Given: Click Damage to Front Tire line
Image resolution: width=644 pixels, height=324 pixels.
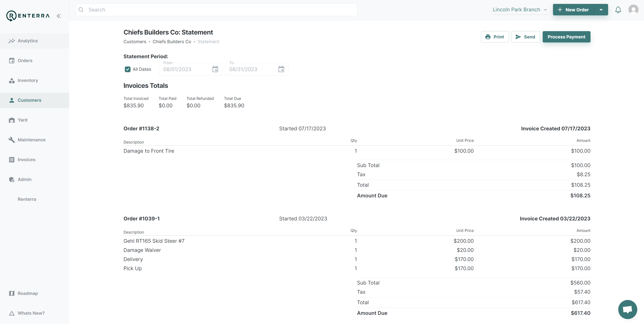Looking at the screenshot, I should pos(357,151).
